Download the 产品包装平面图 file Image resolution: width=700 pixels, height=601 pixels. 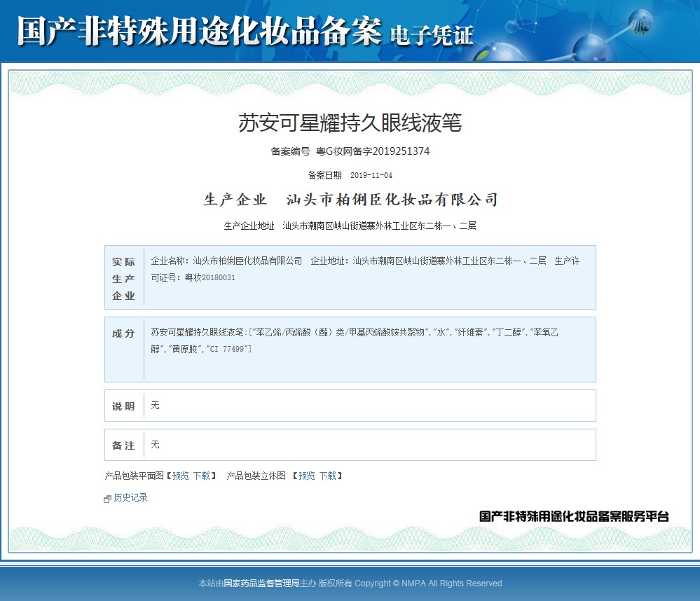click(201, 476)
